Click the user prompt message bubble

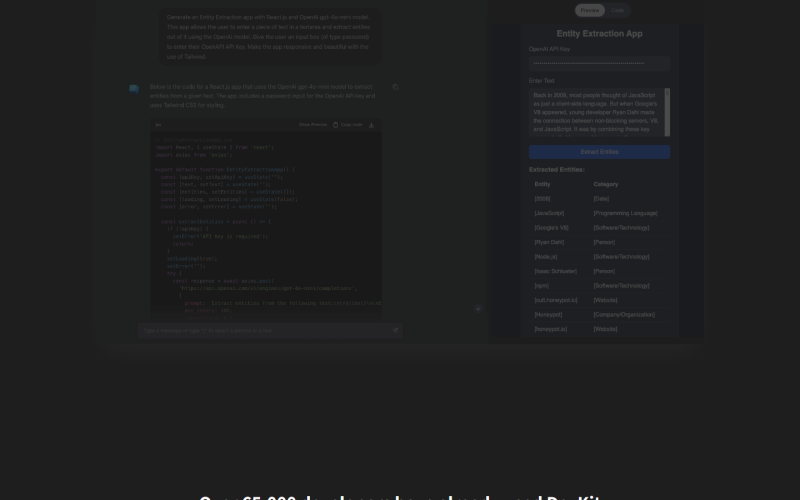(268, 37)
